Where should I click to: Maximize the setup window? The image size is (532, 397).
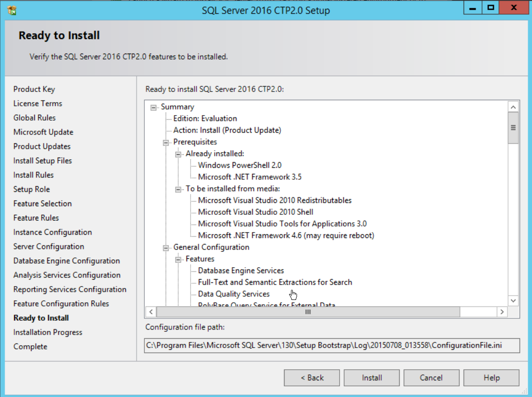pyautogui.click(x=490, y=8)
